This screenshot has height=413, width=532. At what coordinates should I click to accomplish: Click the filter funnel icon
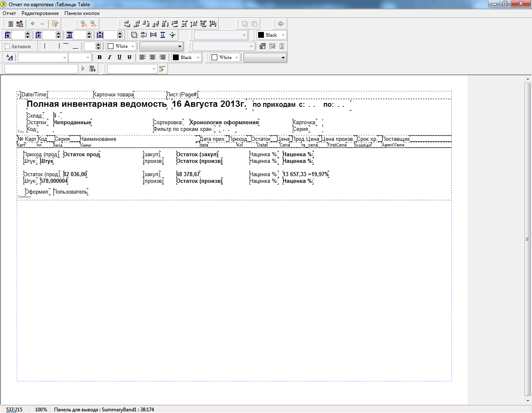[x=54, y=24]
